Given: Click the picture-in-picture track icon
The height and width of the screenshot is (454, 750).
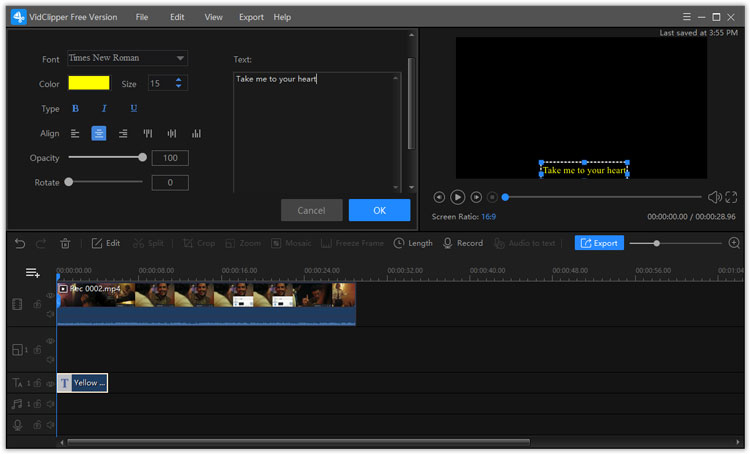Looking at the screenshot, I should tap(17, 350).
